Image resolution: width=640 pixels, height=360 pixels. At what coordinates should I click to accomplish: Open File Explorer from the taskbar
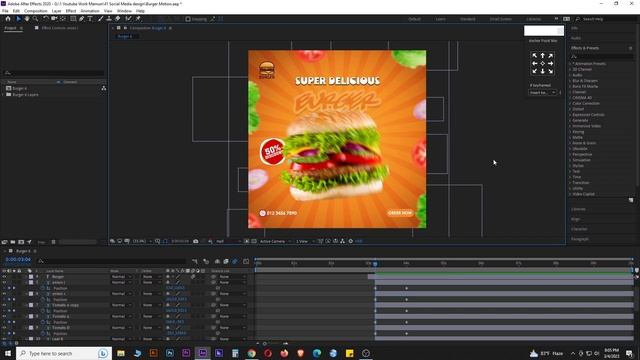(121, 353)
